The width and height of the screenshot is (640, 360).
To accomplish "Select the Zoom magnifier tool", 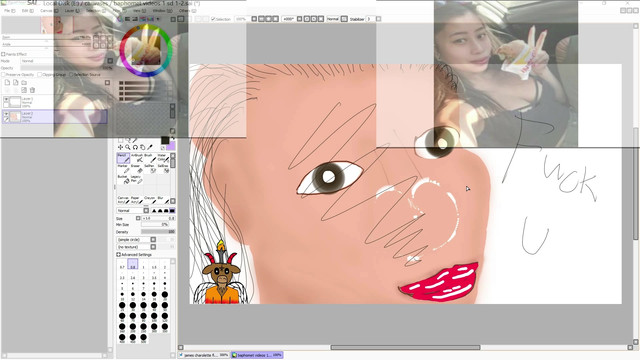I will tap(128, 147).
